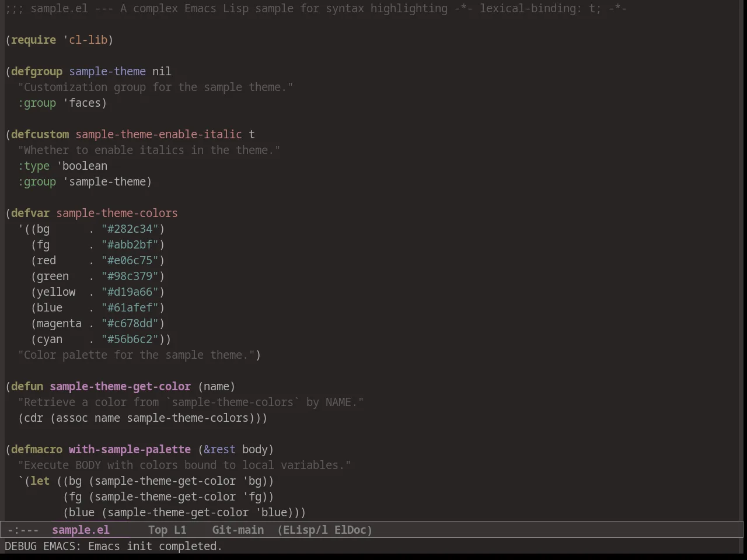Image resolution: width=747 pixels, height=560 pixels.
Task: Click the "#98c379" color string
Action: click(x=130, y=276)
